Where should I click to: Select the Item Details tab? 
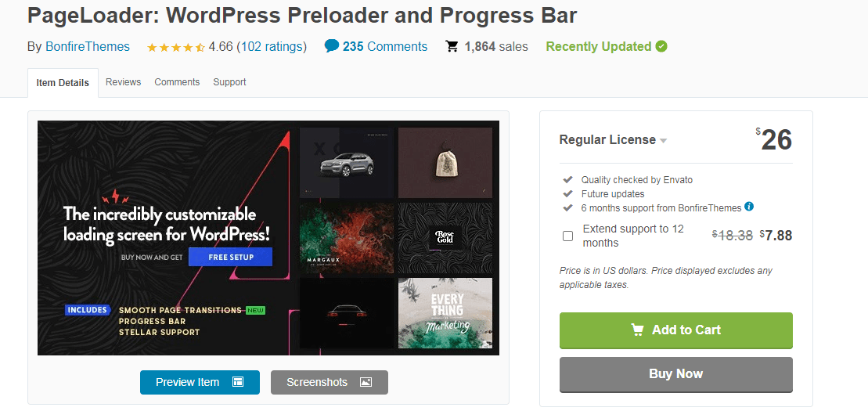pyautogui.click(x=63, y=83)
